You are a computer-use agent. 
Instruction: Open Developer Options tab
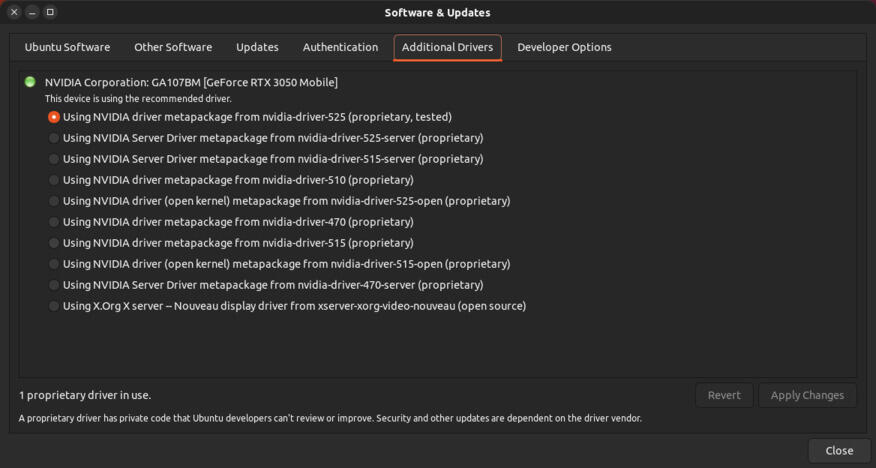tap(564, 47)
